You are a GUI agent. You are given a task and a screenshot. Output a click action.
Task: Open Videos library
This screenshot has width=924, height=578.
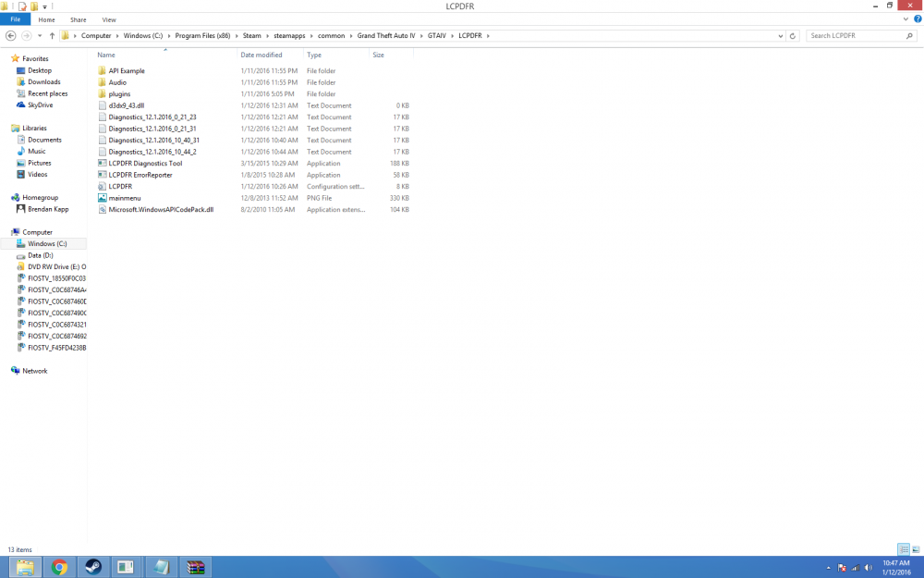pyautogui.click(x=38, y=175)
